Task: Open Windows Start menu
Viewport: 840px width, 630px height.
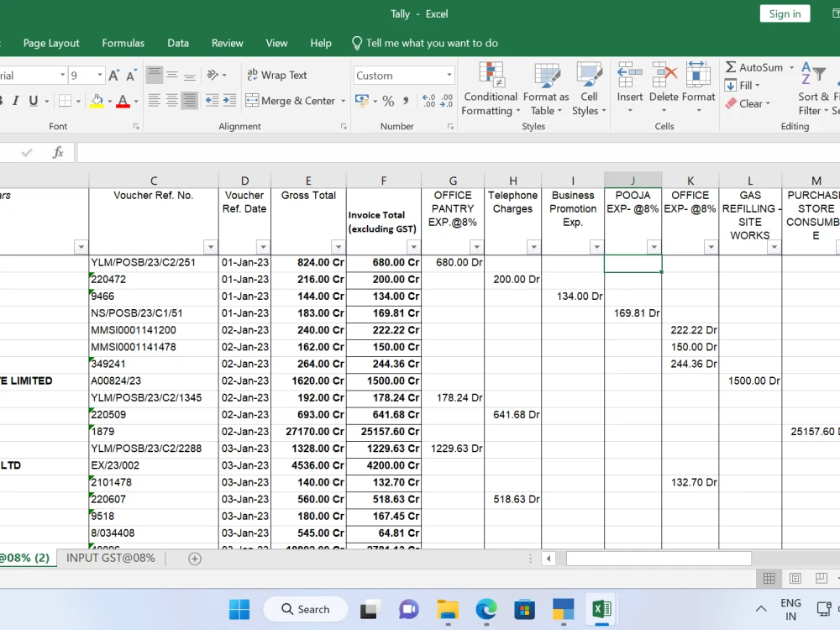Action: pos(239,609)
